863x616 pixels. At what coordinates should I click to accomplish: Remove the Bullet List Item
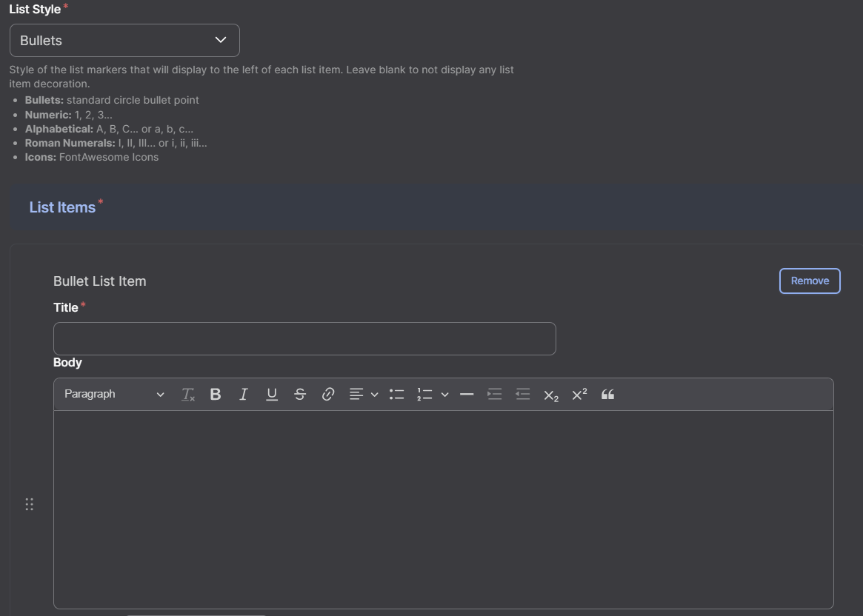tap(810, 281)
